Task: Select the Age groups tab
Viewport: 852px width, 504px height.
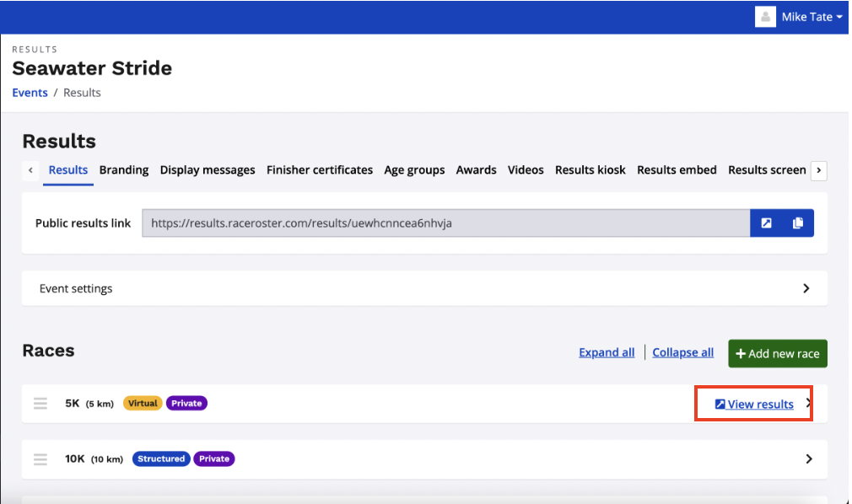Action: pyautogui.click(x=414, y=170)
